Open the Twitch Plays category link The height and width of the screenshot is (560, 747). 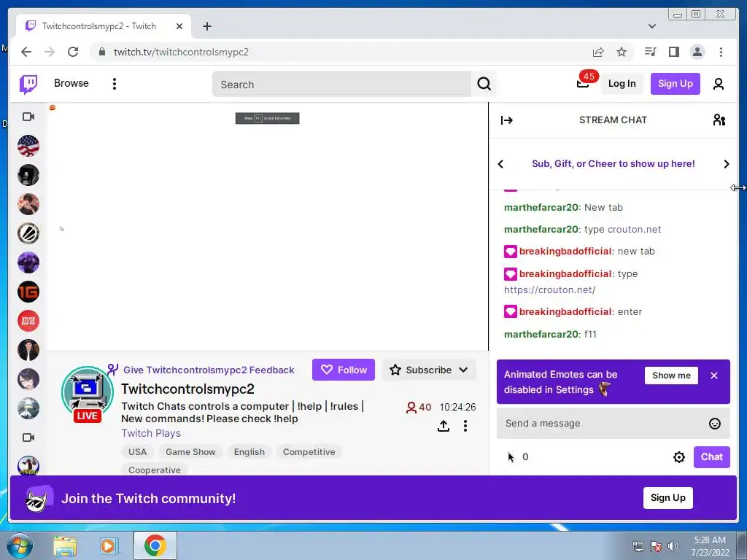pyautogui.click(x=151, y=433)
